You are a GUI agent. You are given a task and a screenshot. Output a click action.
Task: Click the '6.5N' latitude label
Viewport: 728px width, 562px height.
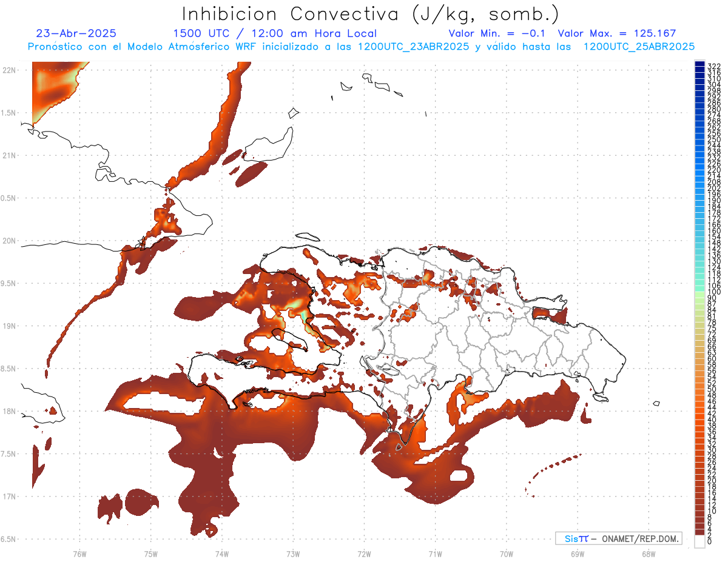(8, 539)
